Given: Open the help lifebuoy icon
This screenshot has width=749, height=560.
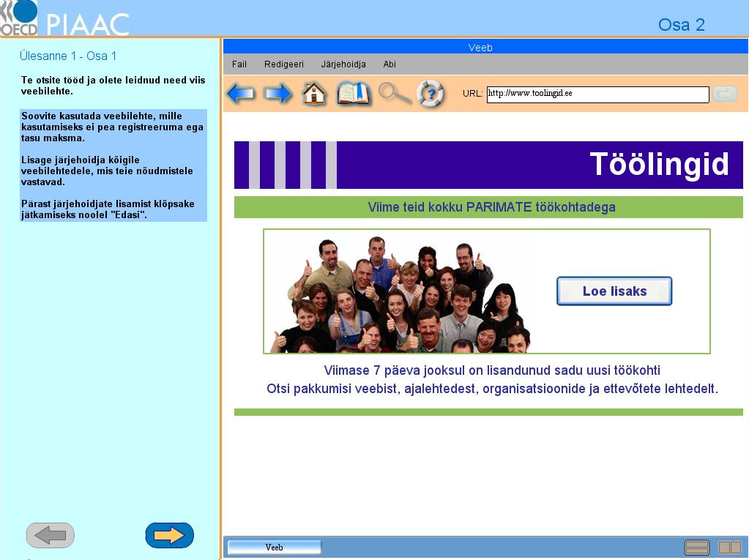Looking at the screenshot, I should pos(431,94).
